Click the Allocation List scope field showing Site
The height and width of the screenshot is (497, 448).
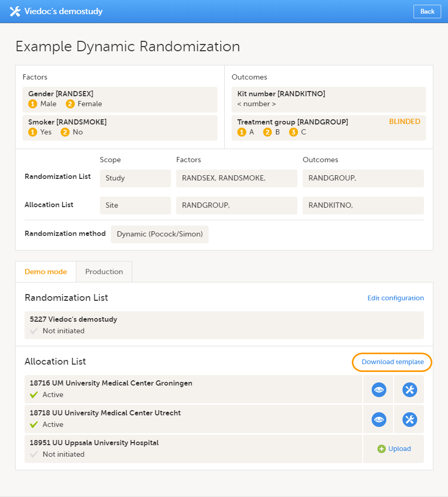pyautogui.click(x=135, y=206)
